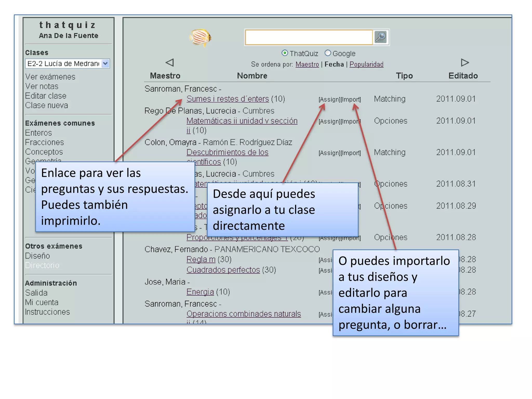Viewport: 532px width, 399px height.
Task: Open Conceptos common exam
Action: [x=44, y=152]
